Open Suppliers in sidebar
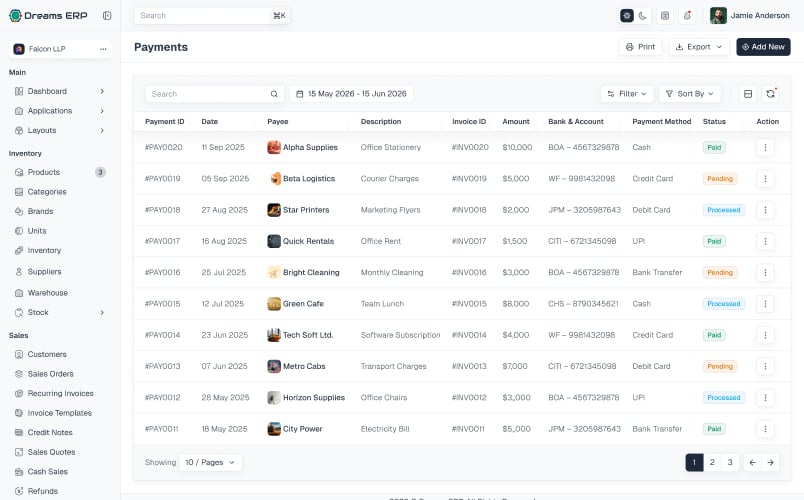This screenshot has width=804, height=500. (44, 272)
